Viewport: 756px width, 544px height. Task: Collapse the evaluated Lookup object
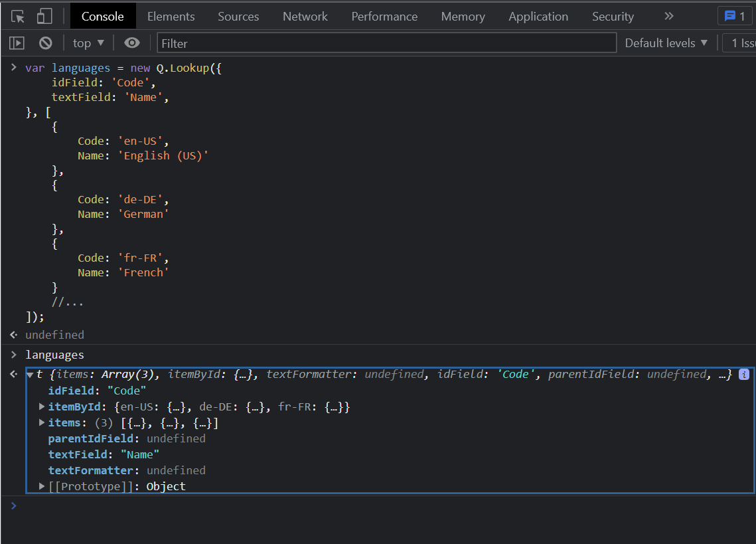point(30,374)
